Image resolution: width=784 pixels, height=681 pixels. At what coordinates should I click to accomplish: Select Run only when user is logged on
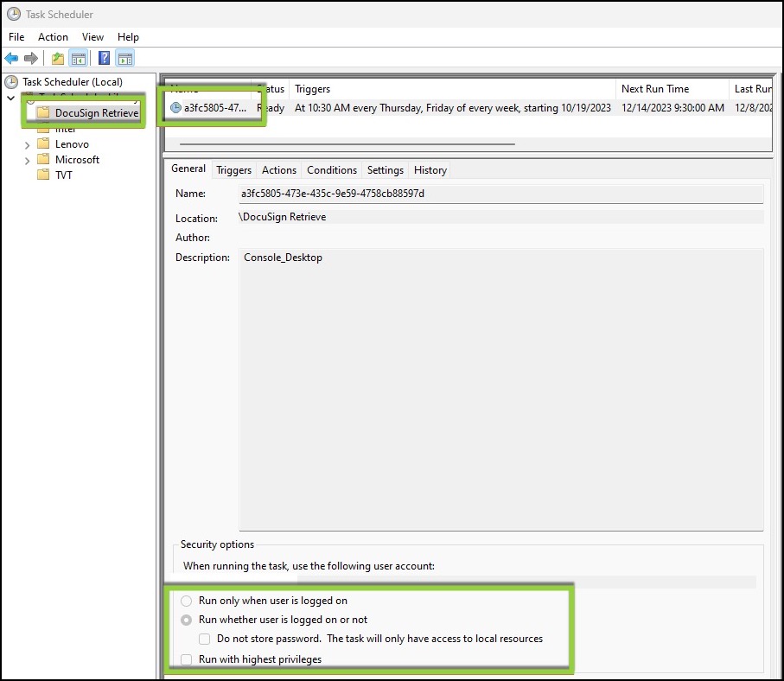click(187, 601)
